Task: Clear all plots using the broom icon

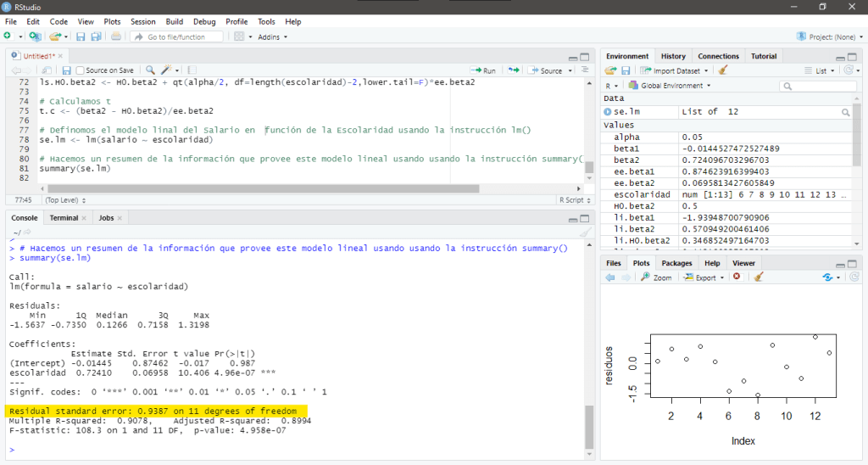Action: pos(759,277)
